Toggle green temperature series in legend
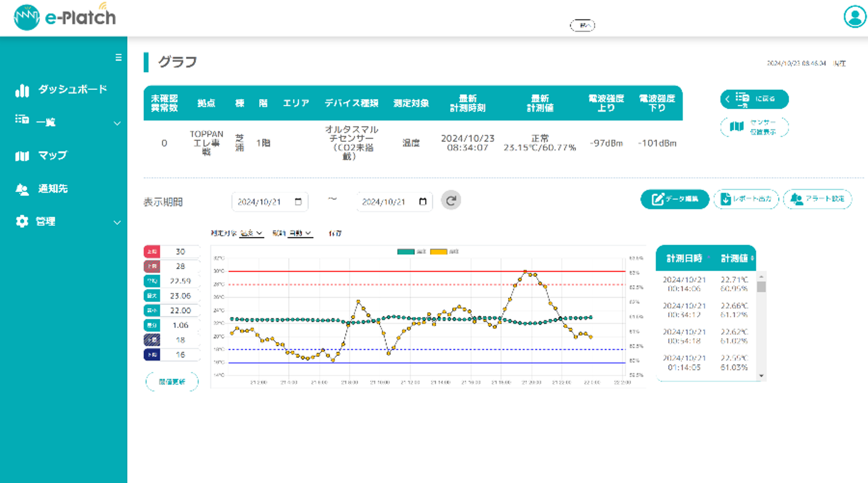Viewport: 868px width, 483px height. coord(406,252)
